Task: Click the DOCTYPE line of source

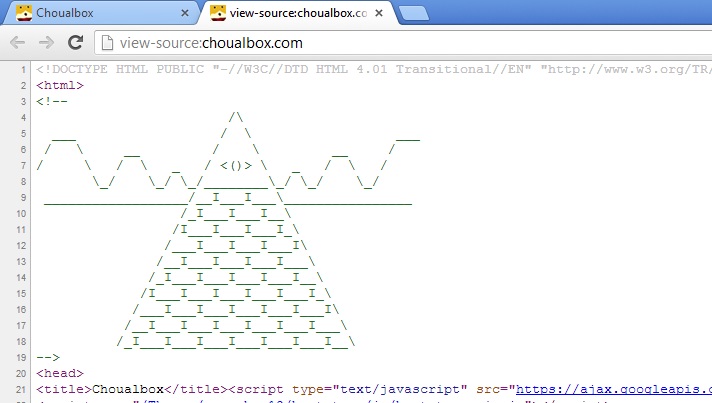Action: pos(374,69)
